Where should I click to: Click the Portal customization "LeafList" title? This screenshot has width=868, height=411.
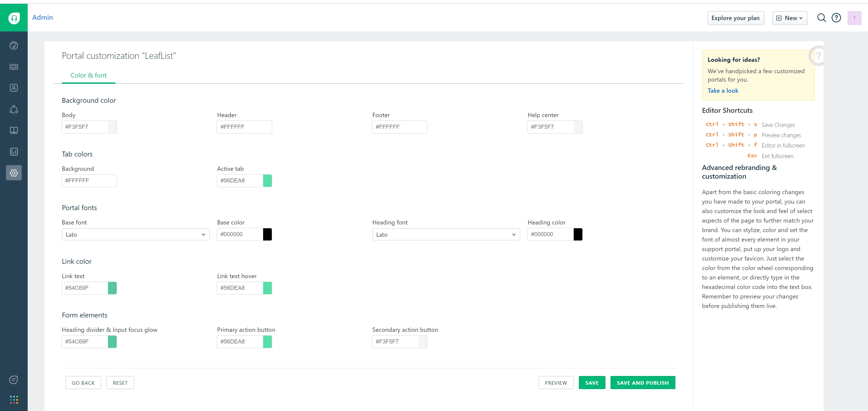(119, 56)
